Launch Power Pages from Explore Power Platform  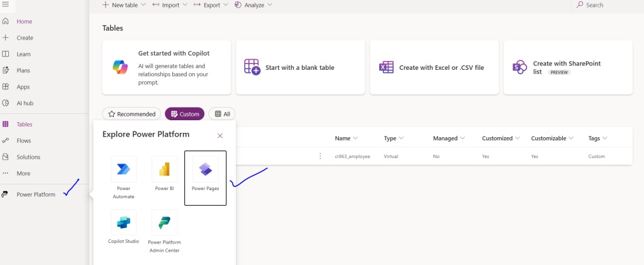(205, 177)
